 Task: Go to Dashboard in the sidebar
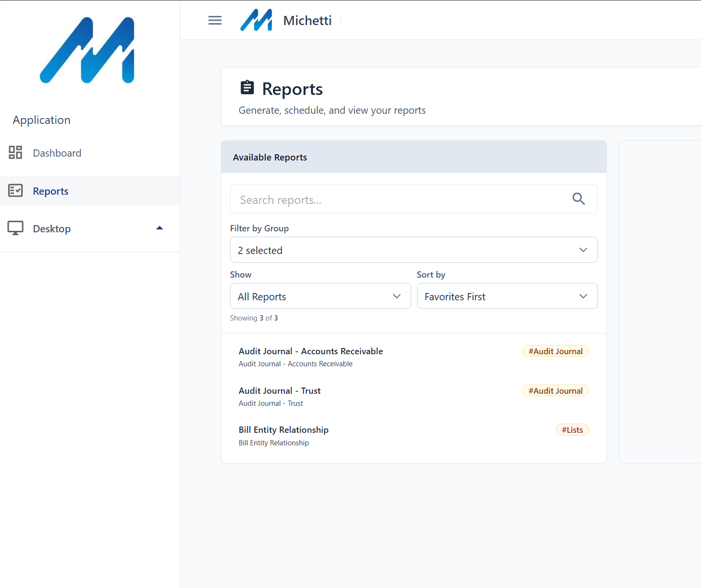[57, 153]
